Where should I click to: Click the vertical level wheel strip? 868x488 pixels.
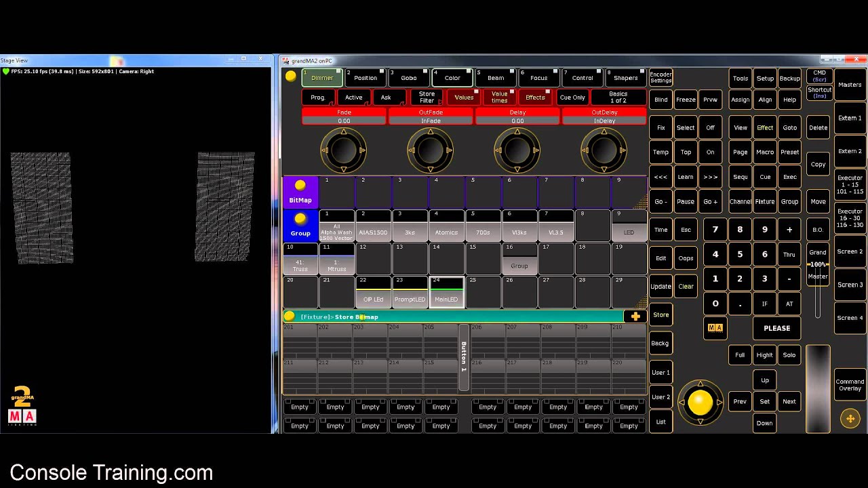coord(818,388)
